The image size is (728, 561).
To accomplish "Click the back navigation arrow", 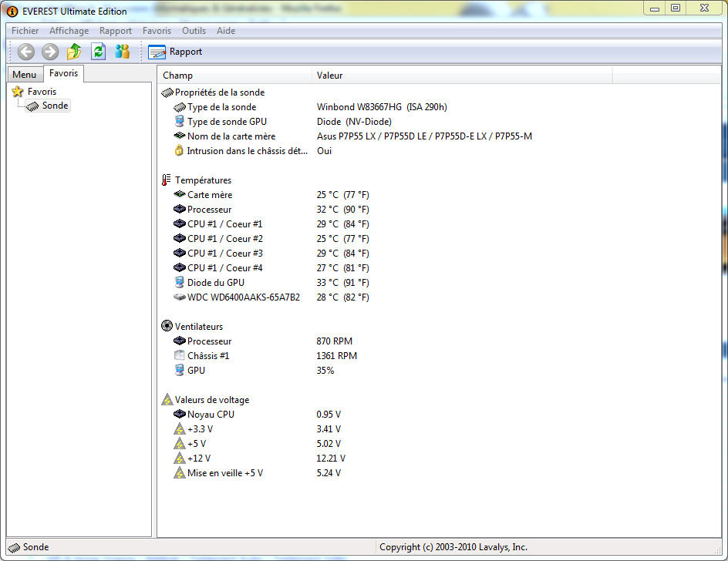I will [x=25, y=51].
